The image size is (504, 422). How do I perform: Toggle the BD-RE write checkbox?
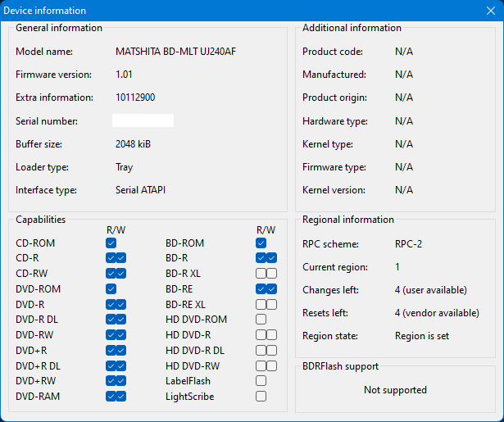coord(271,289)
